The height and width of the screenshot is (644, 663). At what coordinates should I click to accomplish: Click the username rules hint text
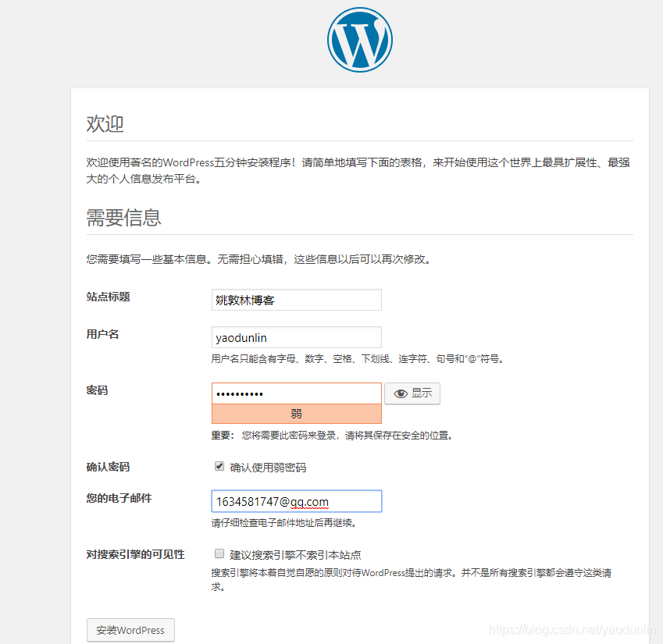pos(358,359)
